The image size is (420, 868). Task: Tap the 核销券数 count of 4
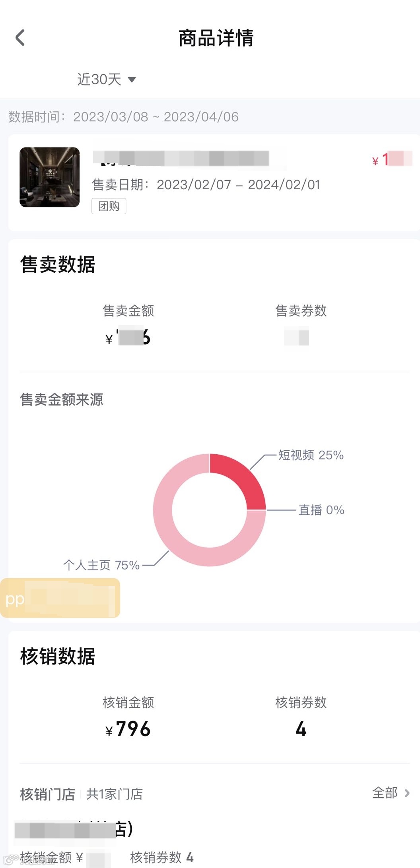(x=301, y=729)
